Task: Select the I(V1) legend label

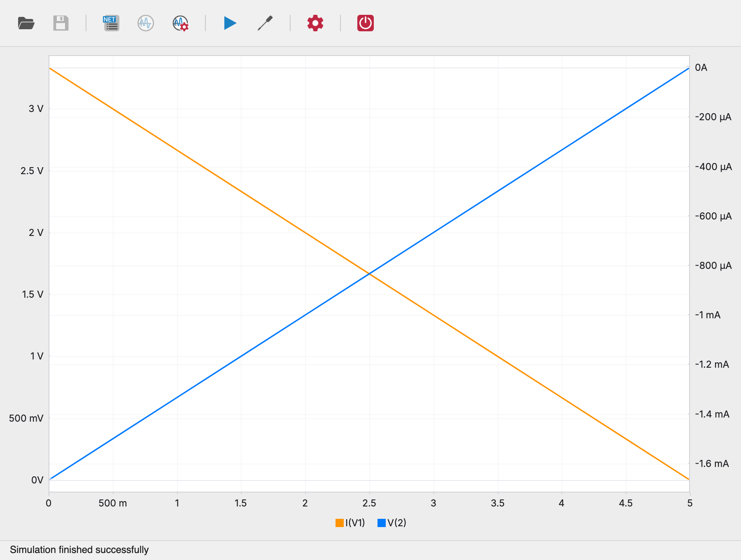Action: [x=355, y=523]
